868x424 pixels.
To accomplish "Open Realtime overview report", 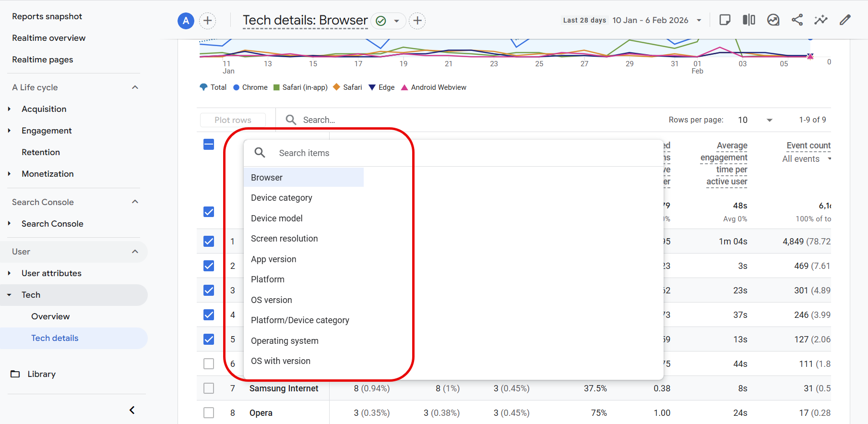I will [49, 38].
